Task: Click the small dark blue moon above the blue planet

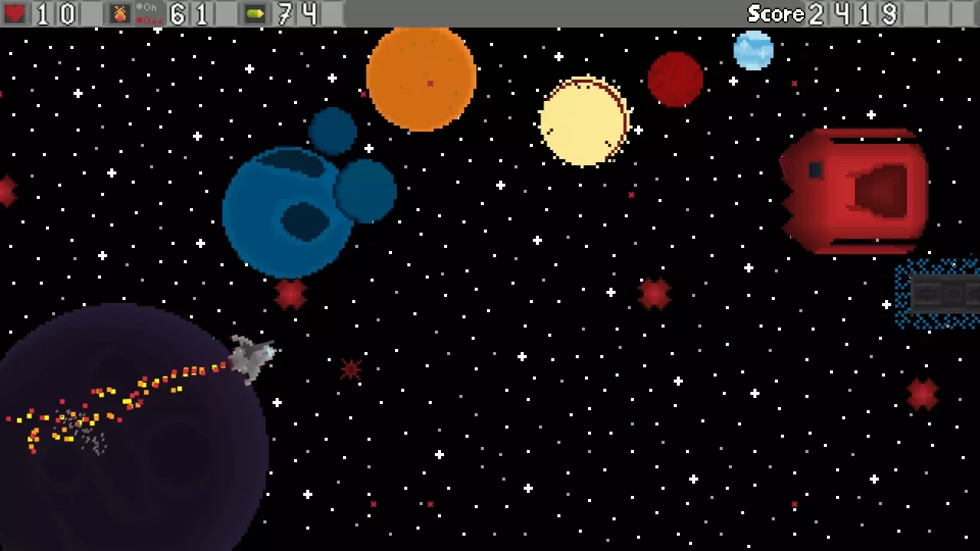Action: pyautogui.click(x=333, y=131)
